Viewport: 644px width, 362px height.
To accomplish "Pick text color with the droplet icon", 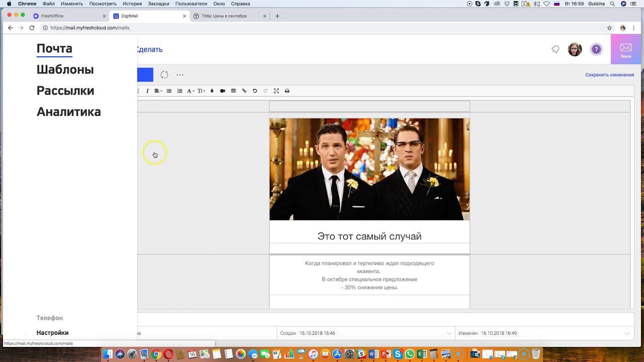I will click(212, 91).
